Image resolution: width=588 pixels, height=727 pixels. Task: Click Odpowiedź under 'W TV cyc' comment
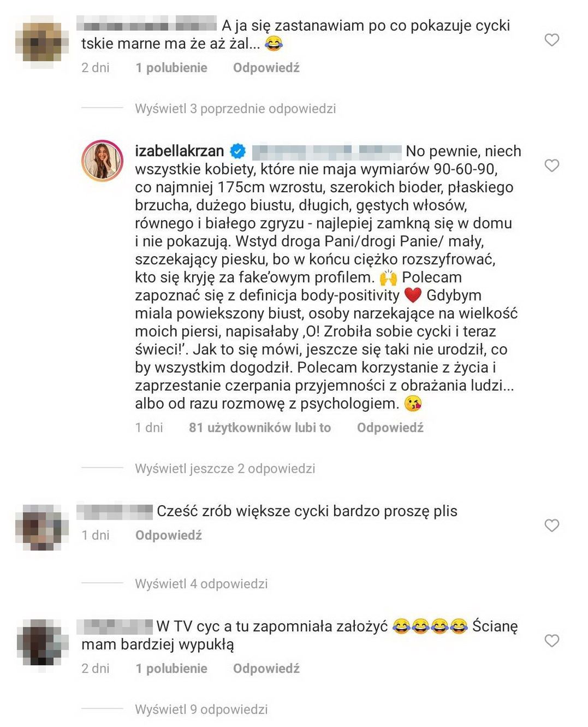pyautogui.click(x=266, y=669)
